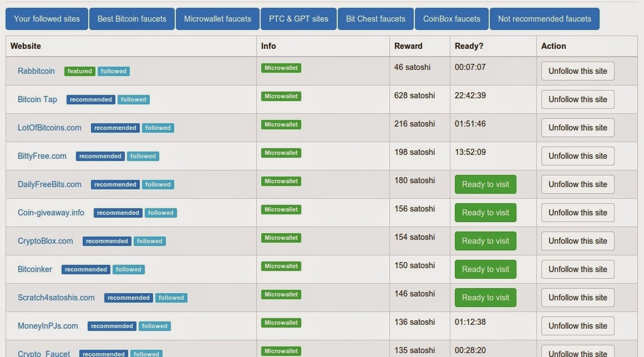Select the Microwallet faucets tab
The height and width of the screenshot is (357, 644).
coord(217,19)
